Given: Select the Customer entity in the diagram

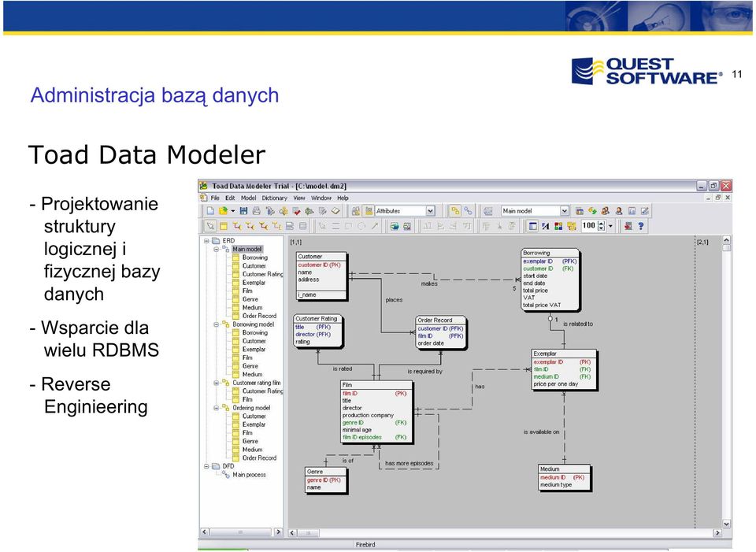Looking at the screenshot, I should click(x=321, y=276).
